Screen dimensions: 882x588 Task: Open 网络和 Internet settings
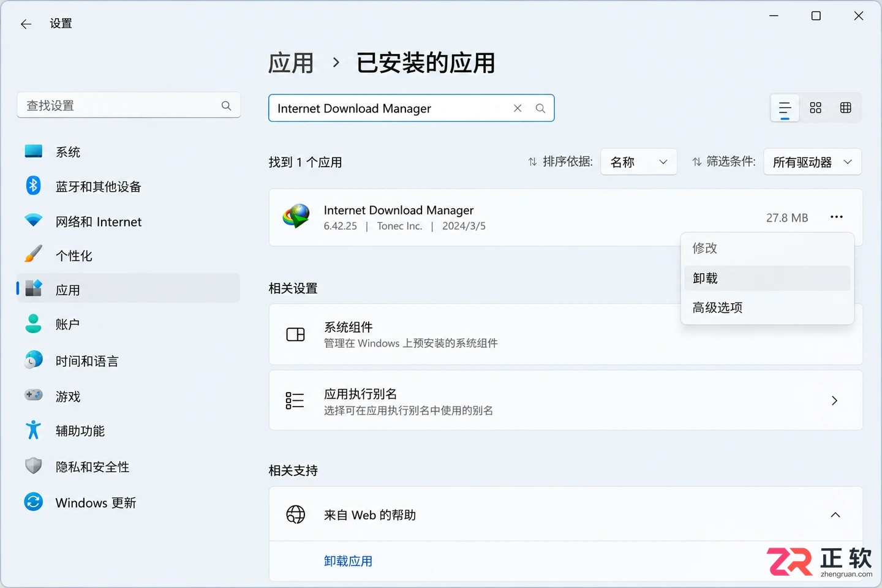click(128, 221)
